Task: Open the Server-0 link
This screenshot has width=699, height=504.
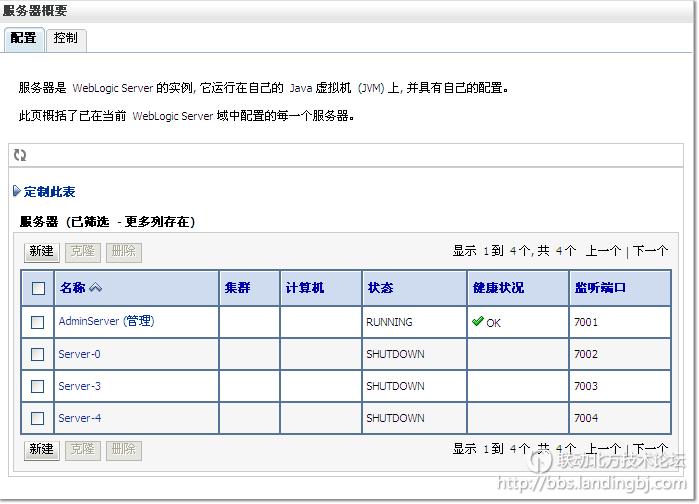Action: (79, 354)
